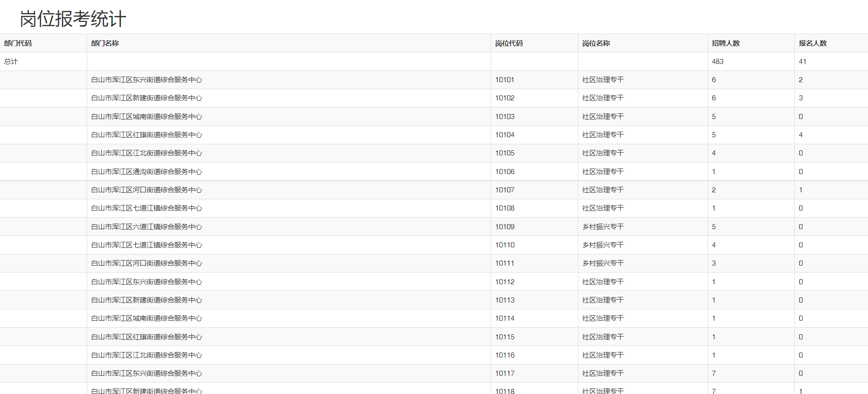868x394 pixels.
Task: Select position code 10101 cell
Action: pyautogui.click(x=505, y=80)
